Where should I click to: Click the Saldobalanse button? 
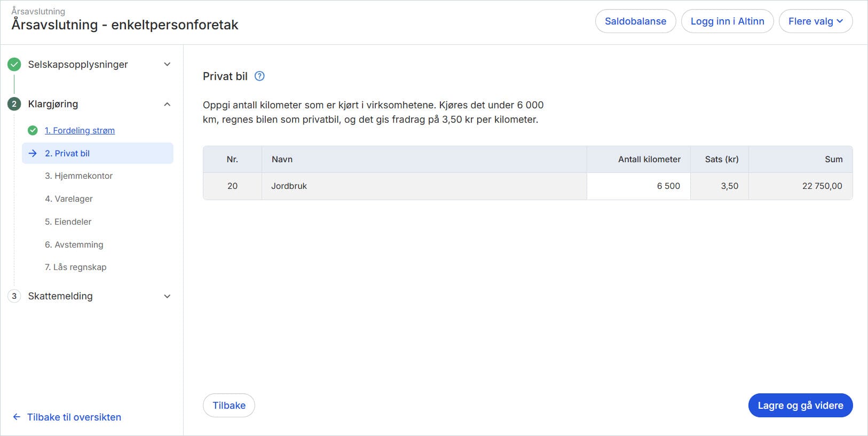pos(635,21)
